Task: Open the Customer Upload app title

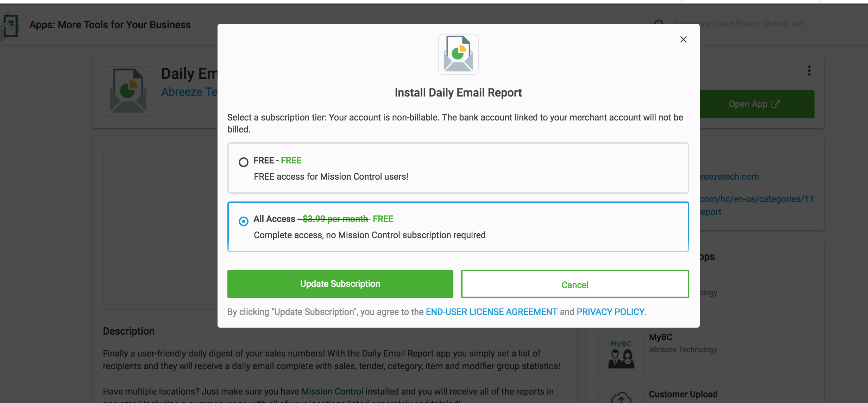Action: click(683, 394)
